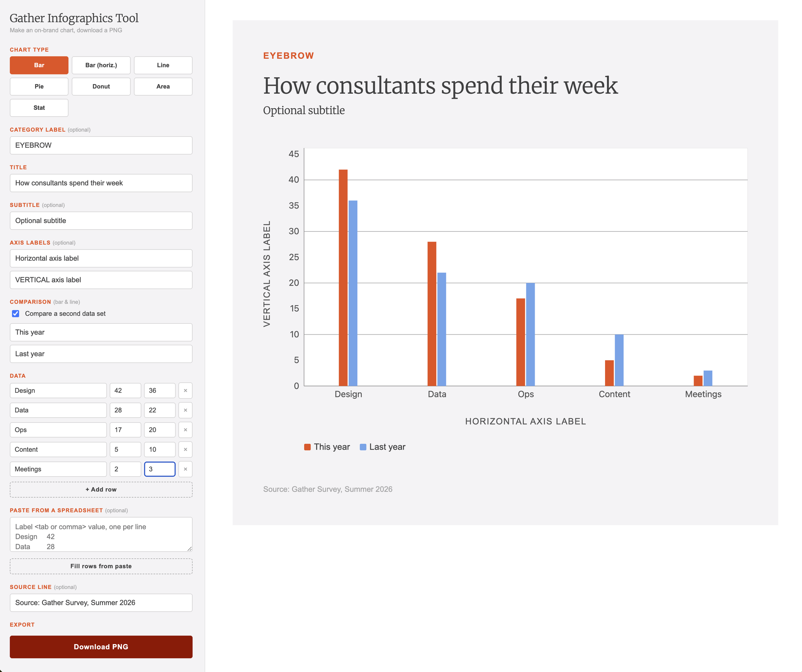Switch to Bar (horiz.) chart type

[101, 65]
